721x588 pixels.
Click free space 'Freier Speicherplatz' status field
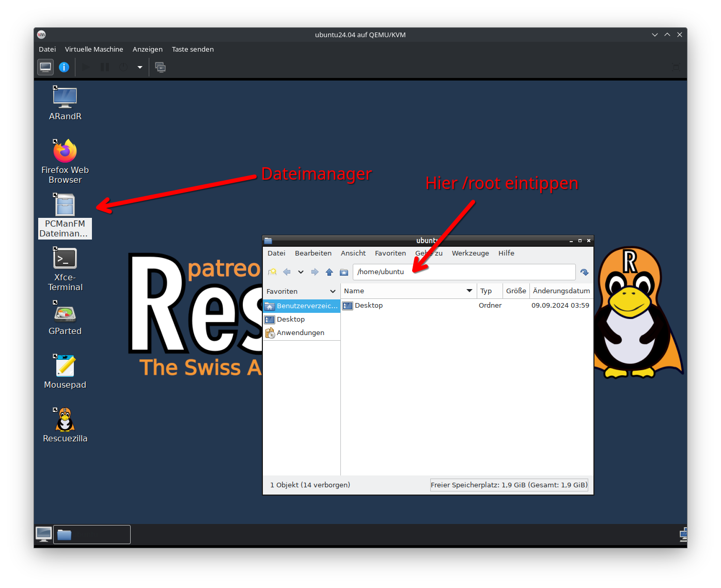(509, 485)
